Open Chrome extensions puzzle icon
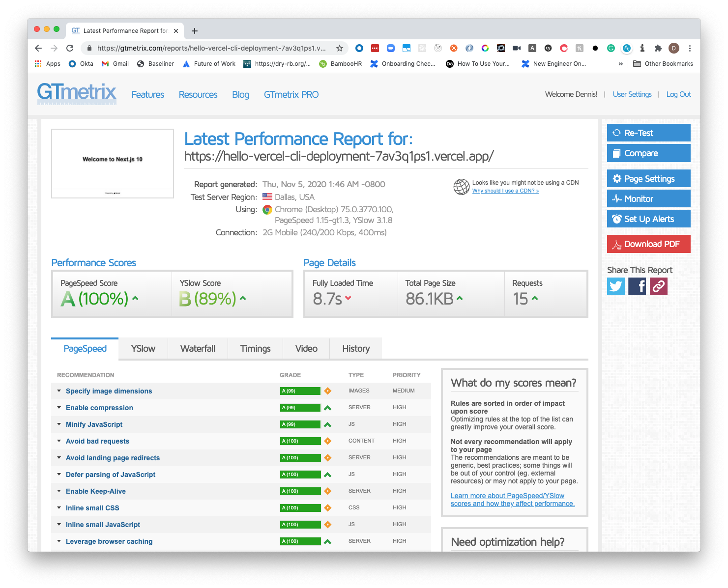Screen dimensions: 728x588 coord(658,48)
